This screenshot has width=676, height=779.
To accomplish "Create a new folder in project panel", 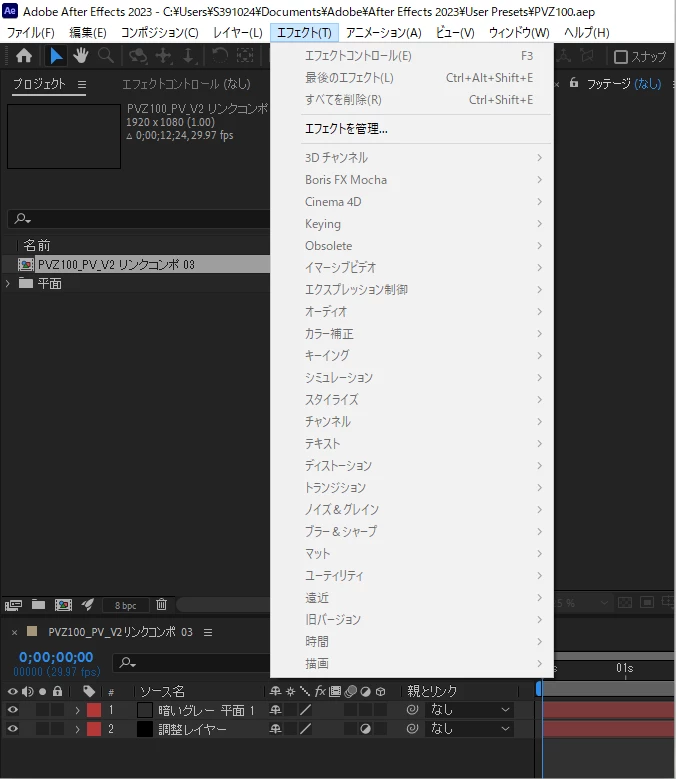I will [x=38, y=604].
